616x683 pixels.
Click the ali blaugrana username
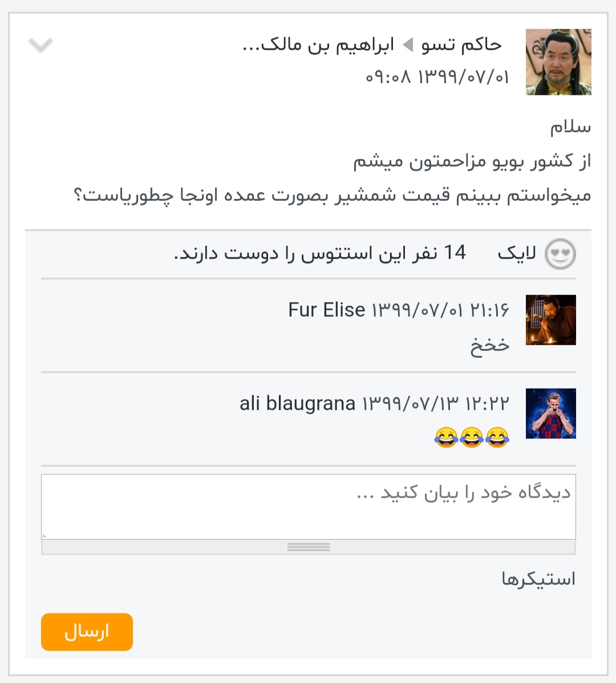click(297, 403)
